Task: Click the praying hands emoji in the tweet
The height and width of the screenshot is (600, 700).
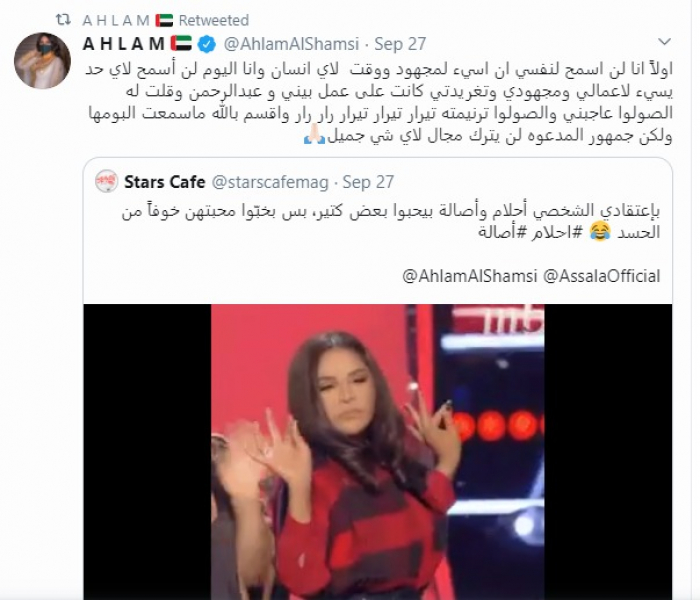Action: click(314, 135)
